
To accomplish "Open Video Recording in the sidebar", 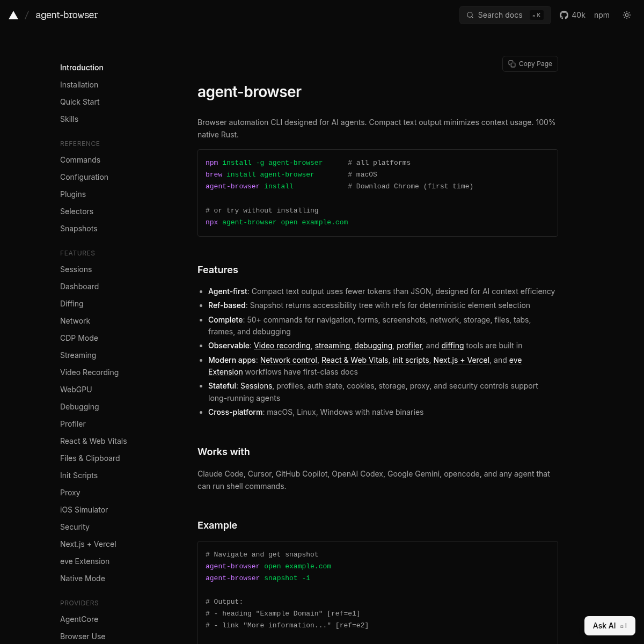I will pos(89,372).
